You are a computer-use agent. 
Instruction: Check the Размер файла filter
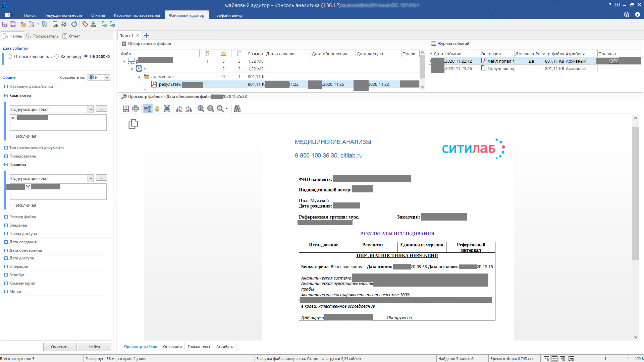point(6,217)
